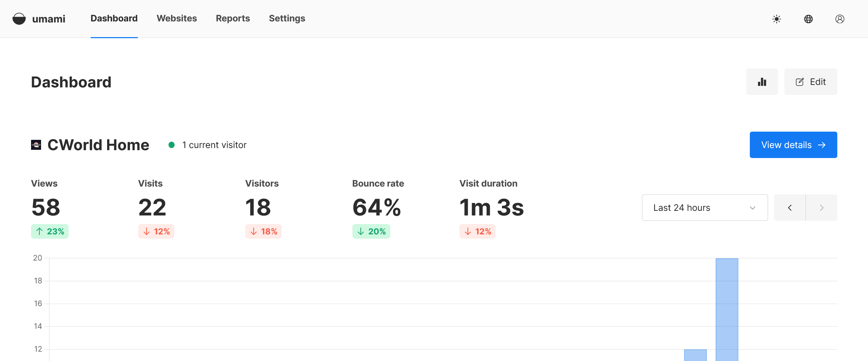Go to next time period arrow
Image resolution: width=868 pixels, height=361 pixels.
(x=821, y=208)
